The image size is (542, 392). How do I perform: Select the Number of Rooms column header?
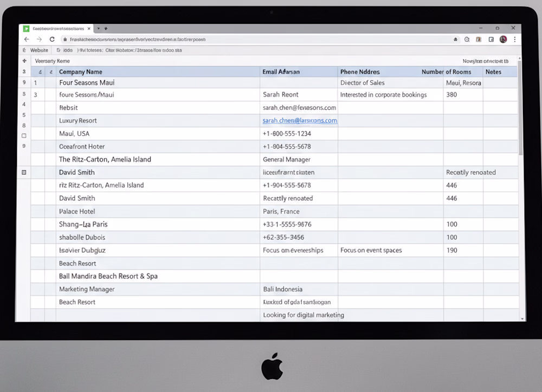coord(446,72)
